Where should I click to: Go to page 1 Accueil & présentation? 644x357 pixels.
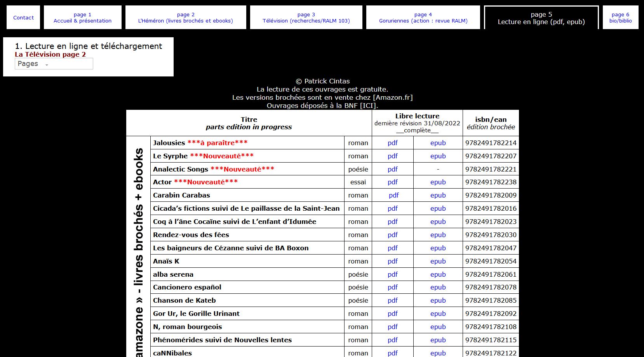point(82,17)
